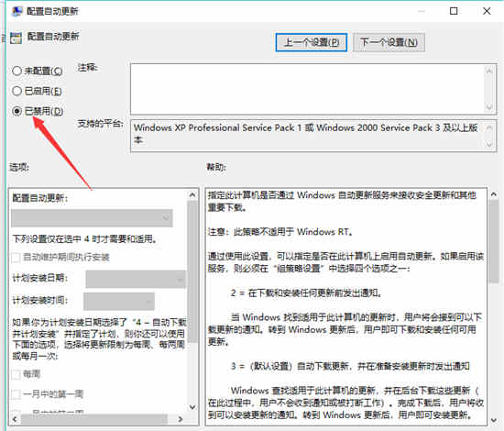Viewport: 504px width, 431px height.
Task: Close the 配置自动更新 dialog
Action: pyautogui.click(x=487, y=11)
